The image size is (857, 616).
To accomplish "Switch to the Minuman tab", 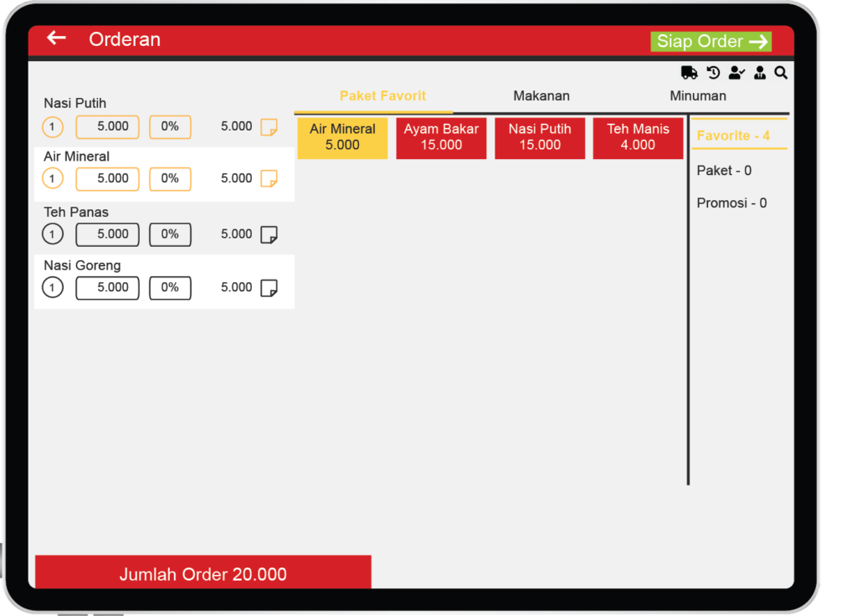I will [697, 96].
